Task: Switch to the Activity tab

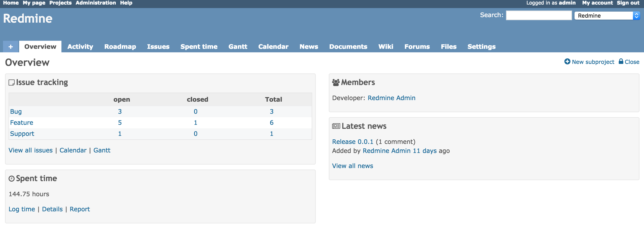Action: coord(80,47)
